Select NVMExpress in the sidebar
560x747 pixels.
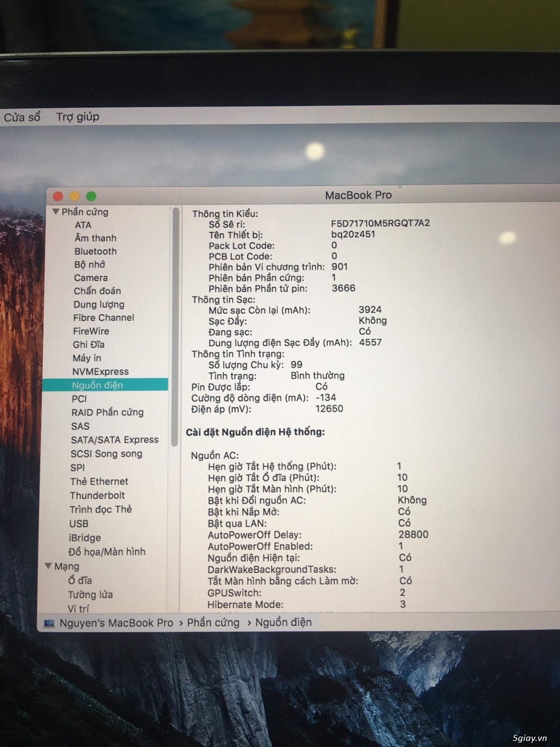click(101, 372)
